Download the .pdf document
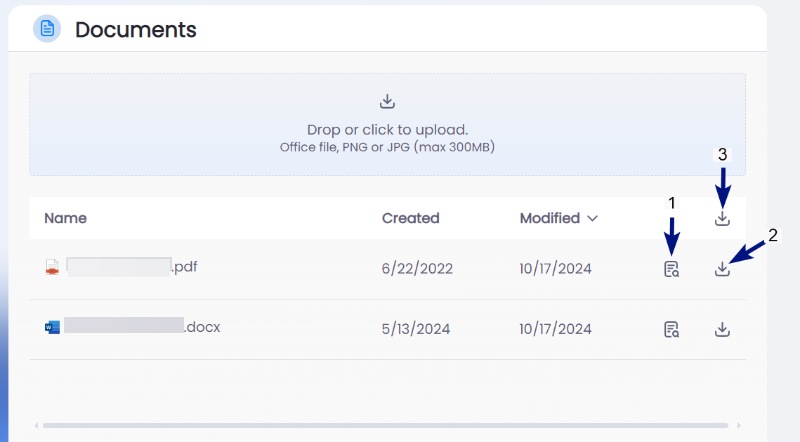The image size is (800, 442). click(722, 269)
